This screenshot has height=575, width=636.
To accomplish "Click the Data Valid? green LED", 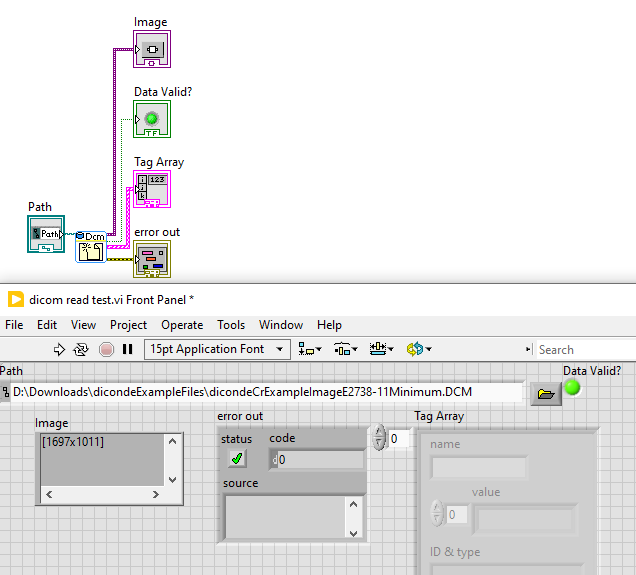I will pyautogui.click(x=573, y=387).
